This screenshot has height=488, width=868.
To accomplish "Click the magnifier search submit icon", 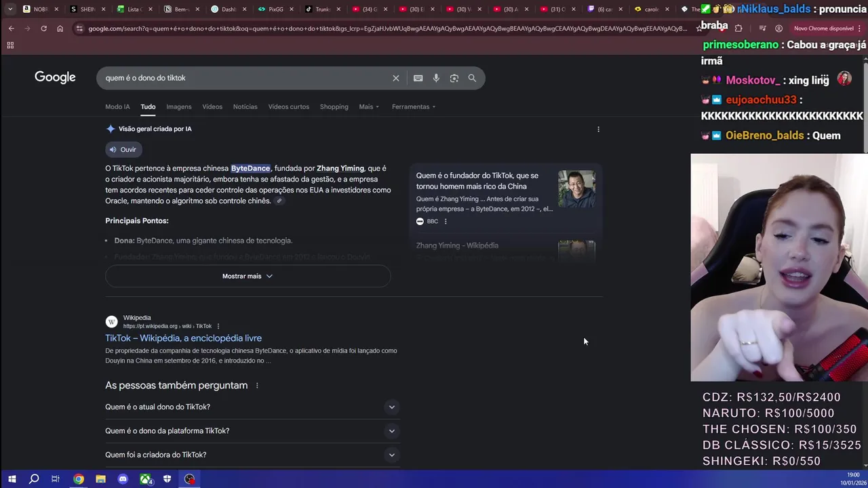I will (x=472, y=78).
